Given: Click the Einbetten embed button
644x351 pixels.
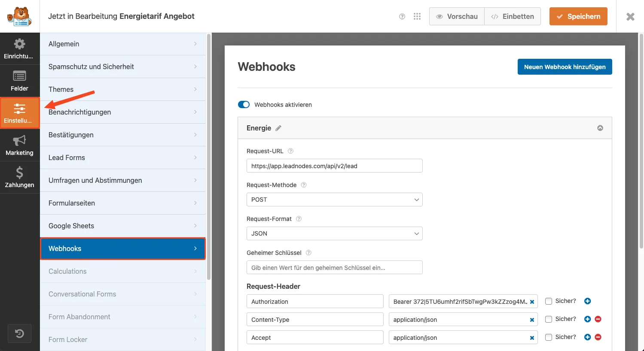Looking at the screenshot, I should tap(513, 16).
